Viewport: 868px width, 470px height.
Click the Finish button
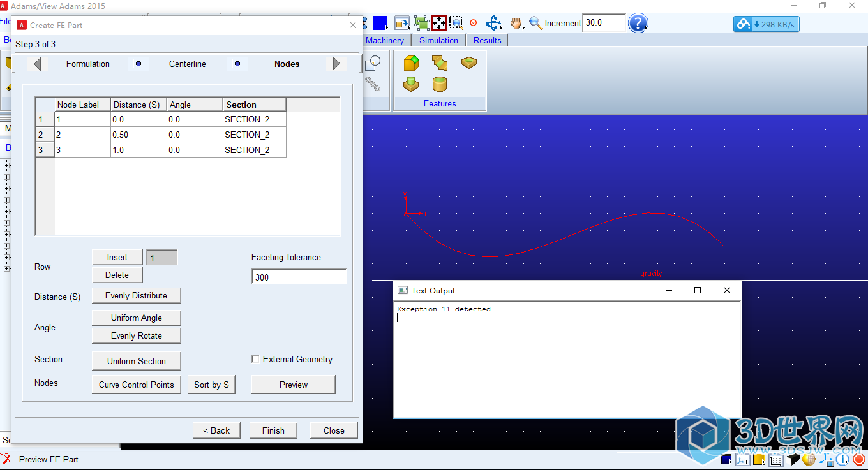coord(273,430)
